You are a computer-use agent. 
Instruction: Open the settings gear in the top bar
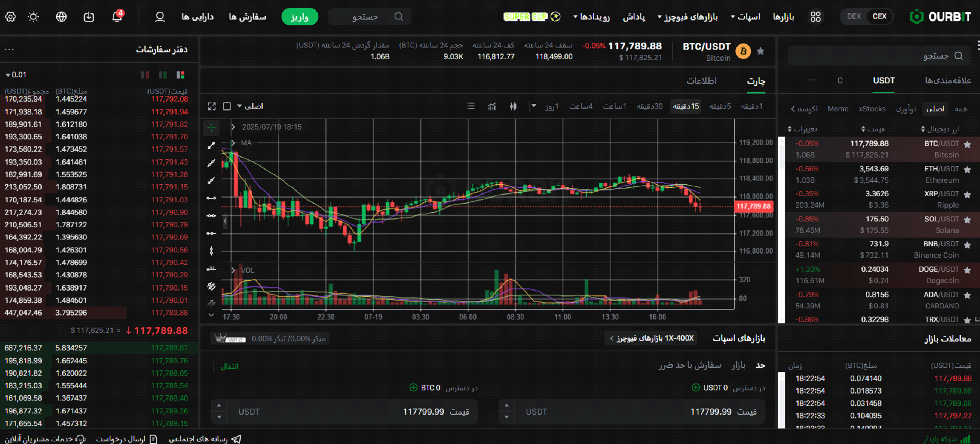[11, 17]
